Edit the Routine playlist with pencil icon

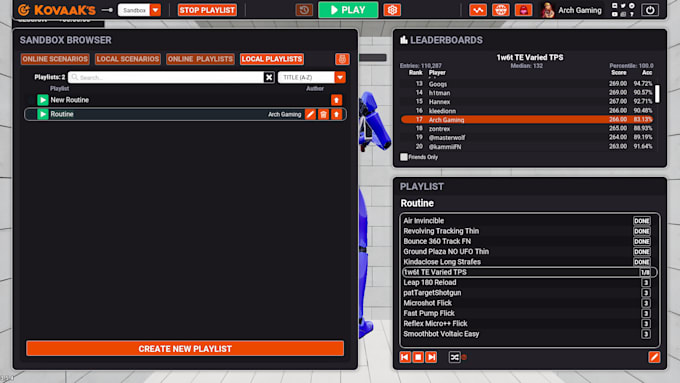310,115
